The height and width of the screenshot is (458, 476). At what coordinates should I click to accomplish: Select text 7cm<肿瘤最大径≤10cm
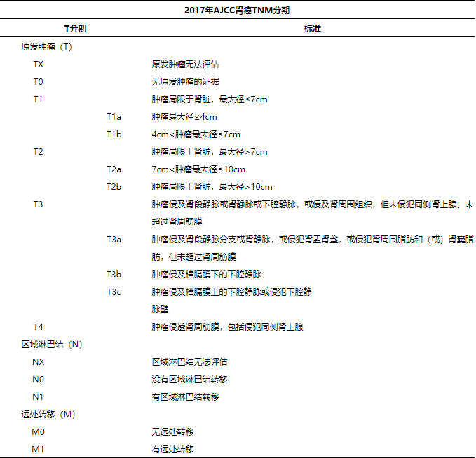point(198,169)
